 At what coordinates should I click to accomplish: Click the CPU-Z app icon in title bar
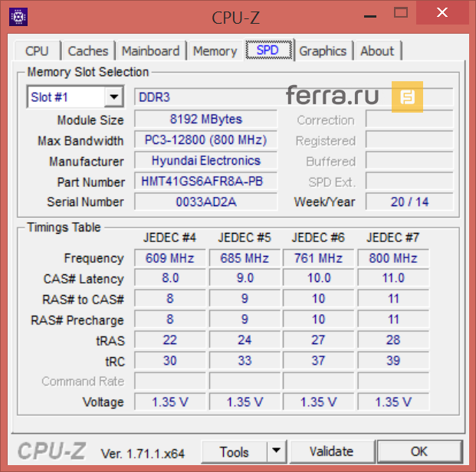point(18,15)
